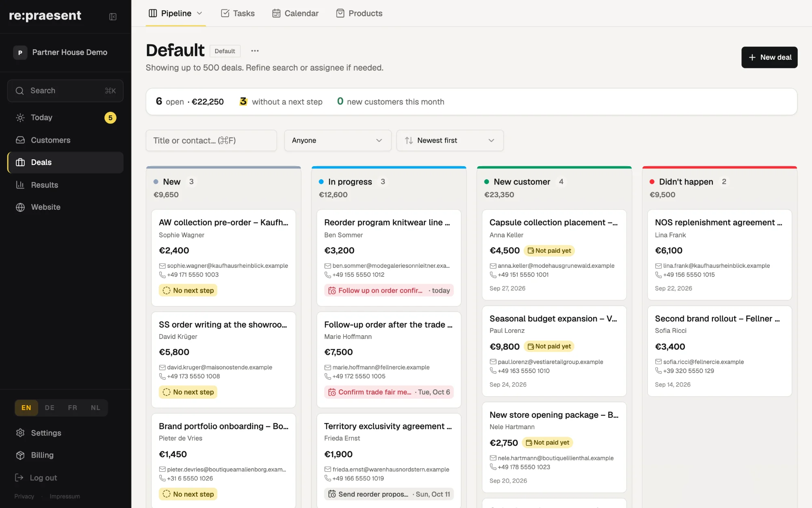Open the Products tab
Viewport: 812px width, 508px height.
pos(359,13)
